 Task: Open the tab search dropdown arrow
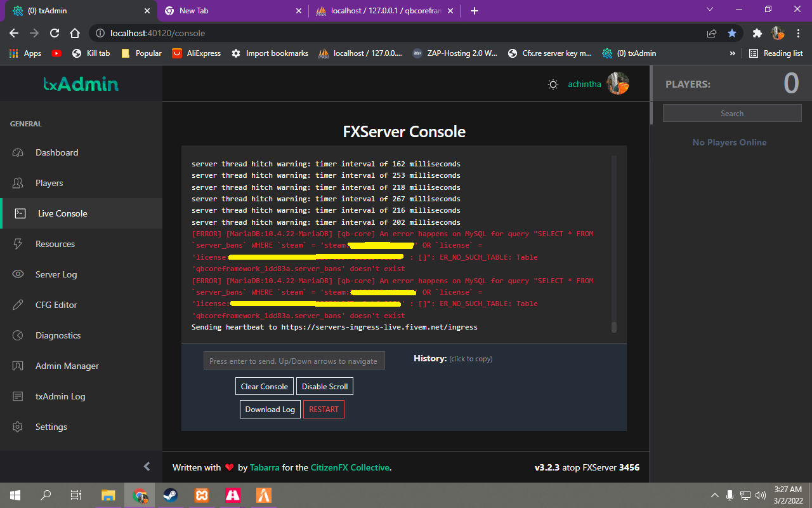(710, 10)
